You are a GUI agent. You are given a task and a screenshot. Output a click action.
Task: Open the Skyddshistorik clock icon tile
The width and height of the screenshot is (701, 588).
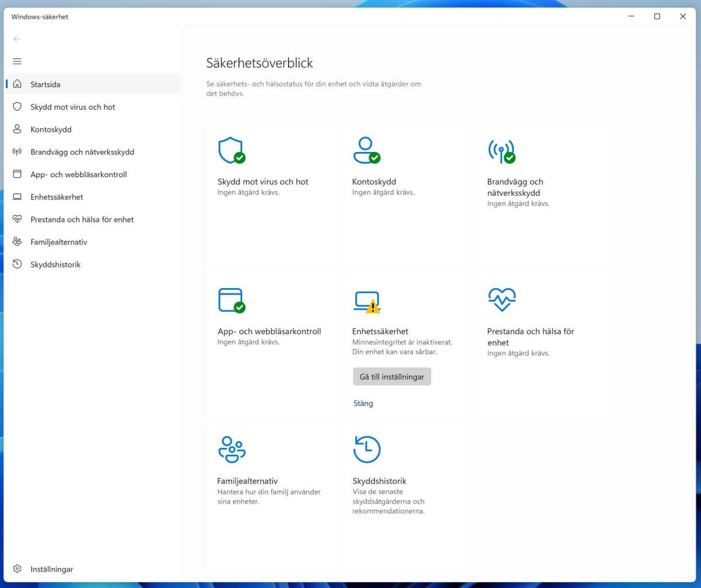367,450
